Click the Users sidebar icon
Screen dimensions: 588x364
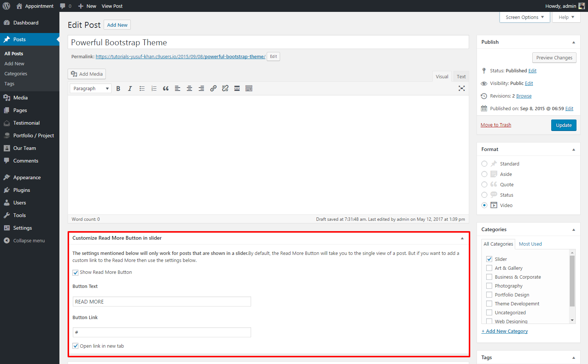click(x=7, y=203)
